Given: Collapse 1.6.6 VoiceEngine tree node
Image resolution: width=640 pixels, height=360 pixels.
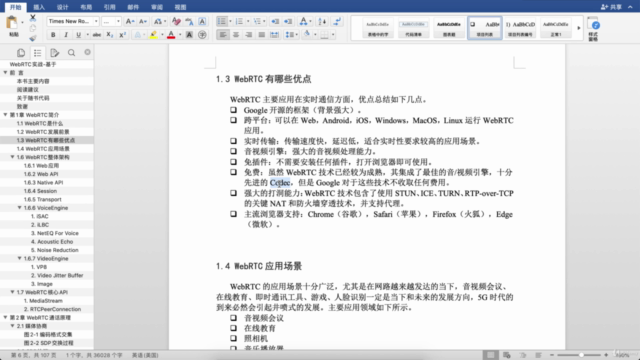Looking at the screenshot, I should [19, 208].
